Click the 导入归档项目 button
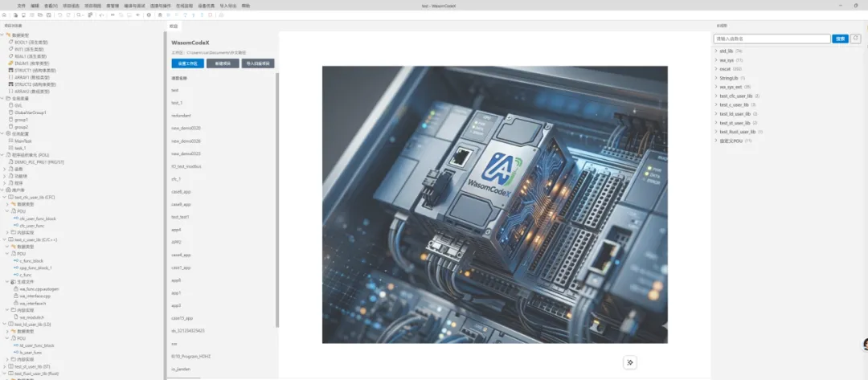This screenshot has width=868, height=380. pyautogui.click(x=258, y=63)
